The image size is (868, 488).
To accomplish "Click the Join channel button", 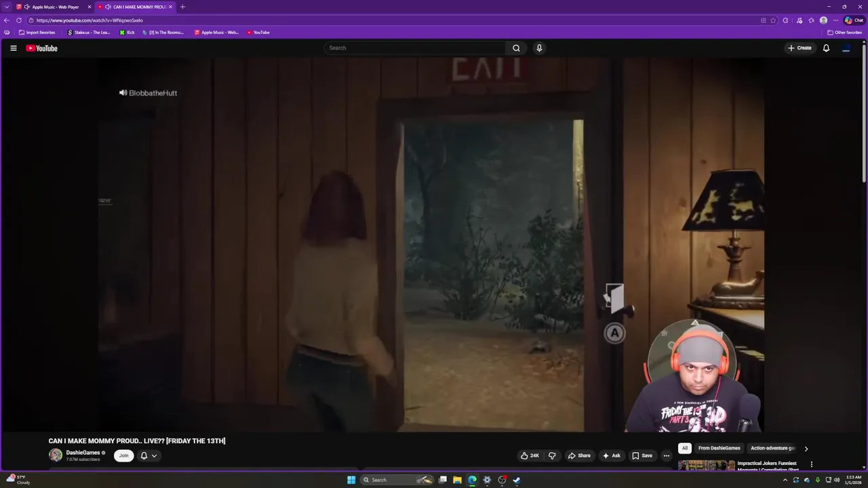I will click(x=123, y=455).
